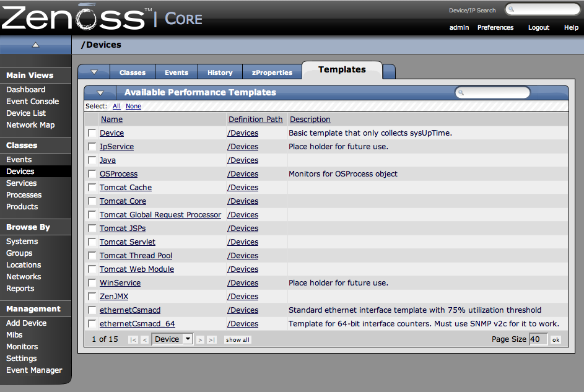Open Preferences in the top bar
584x392 pixels.
495,27
